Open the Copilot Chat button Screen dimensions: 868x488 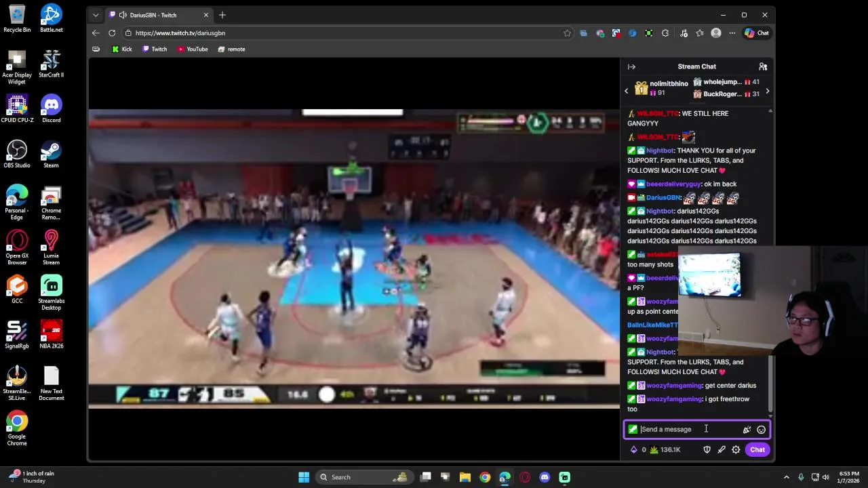tap(757, 33)
